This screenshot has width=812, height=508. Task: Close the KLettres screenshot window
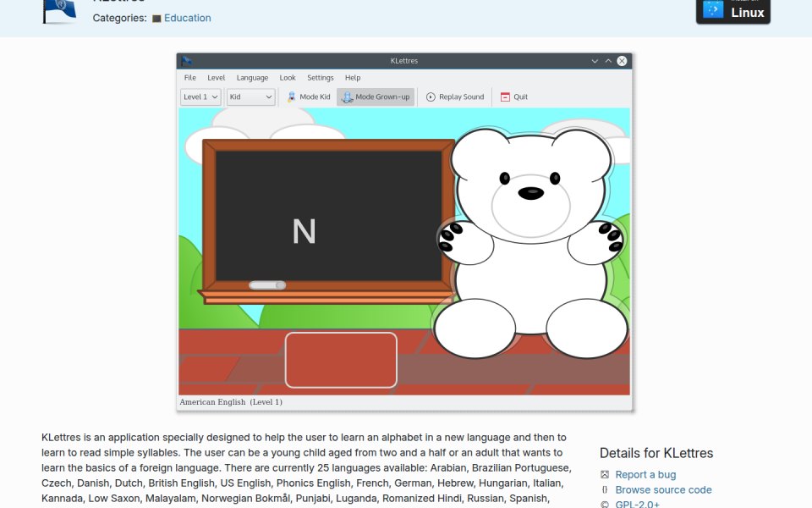622,61
